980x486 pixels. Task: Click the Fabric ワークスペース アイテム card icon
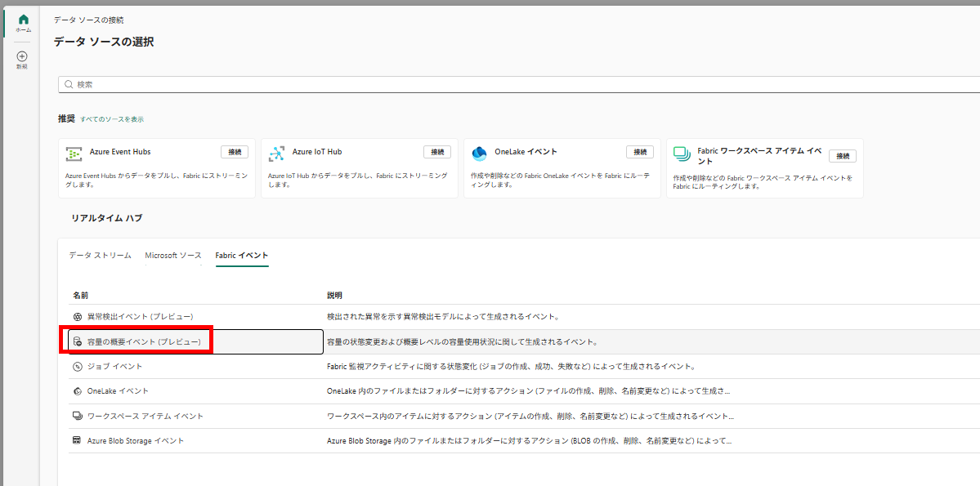coord(681,153)
